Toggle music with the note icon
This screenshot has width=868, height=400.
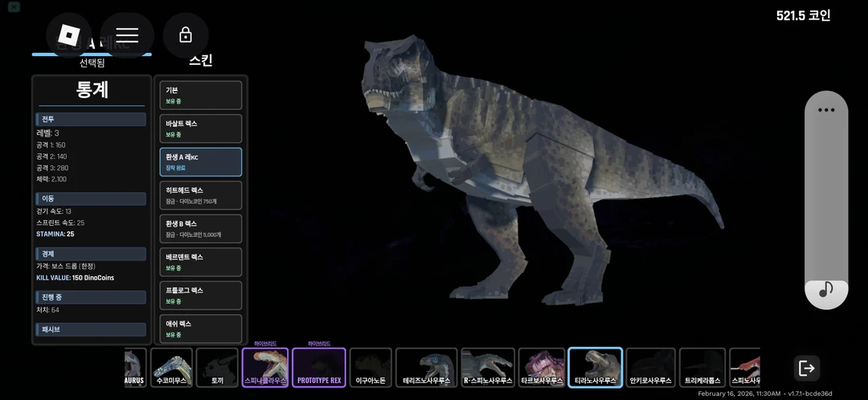click(825, 290)
